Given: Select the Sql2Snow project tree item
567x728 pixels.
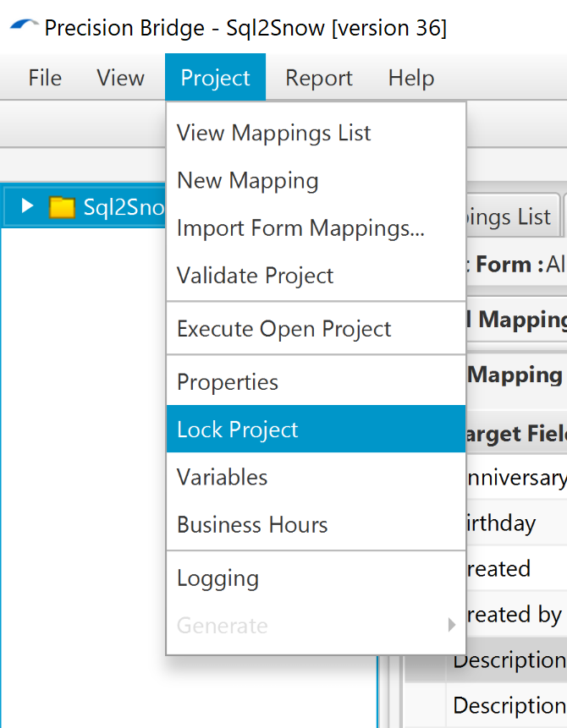Looking at the screenshot, I should [x=85, y=206].
